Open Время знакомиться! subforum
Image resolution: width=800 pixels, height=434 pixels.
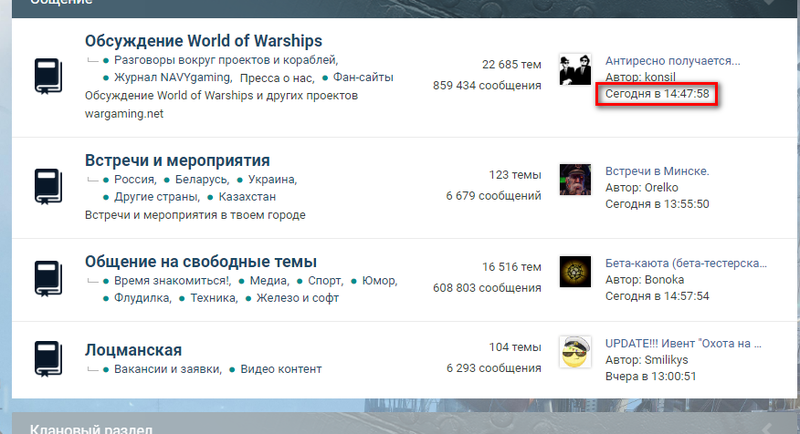[172, 281]
